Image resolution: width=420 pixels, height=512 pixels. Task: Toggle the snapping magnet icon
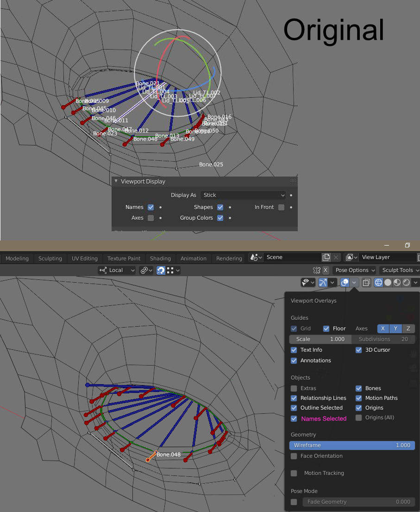point(161,271)
